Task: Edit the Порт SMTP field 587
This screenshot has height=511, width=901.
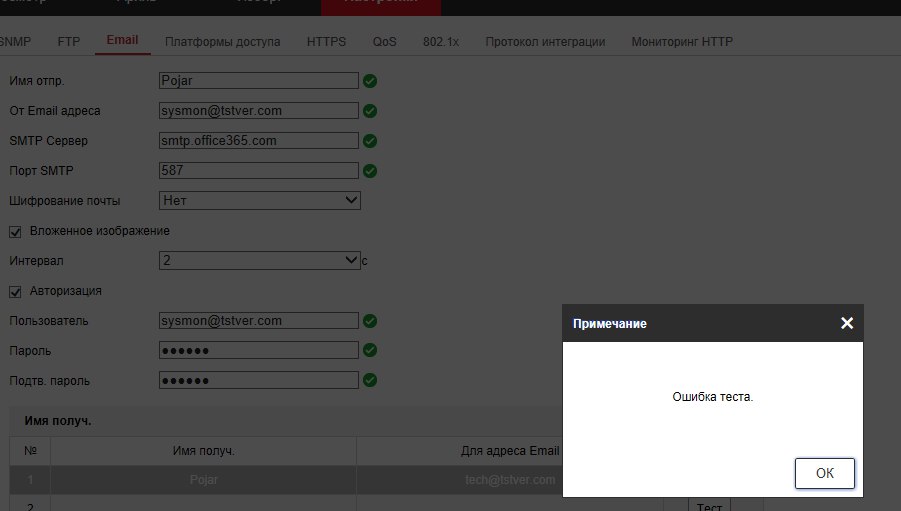Action: 259,170
